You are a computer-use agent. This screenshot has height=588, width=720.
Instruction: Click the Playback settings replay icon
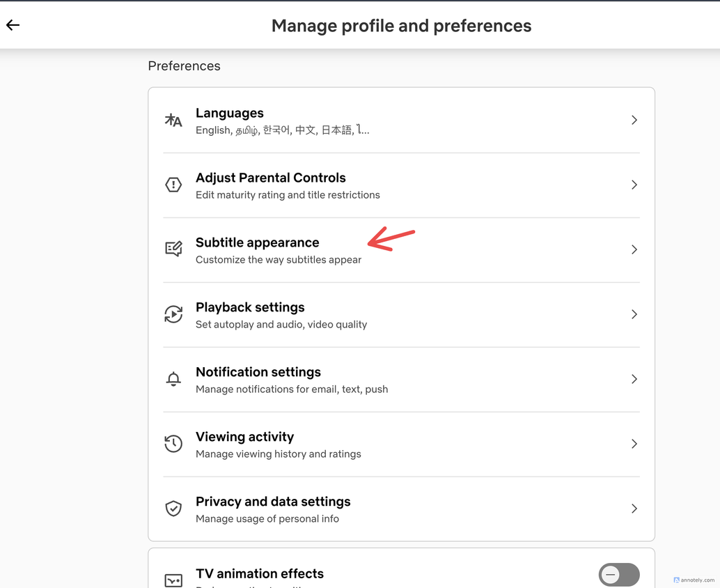tap(173, 314)
